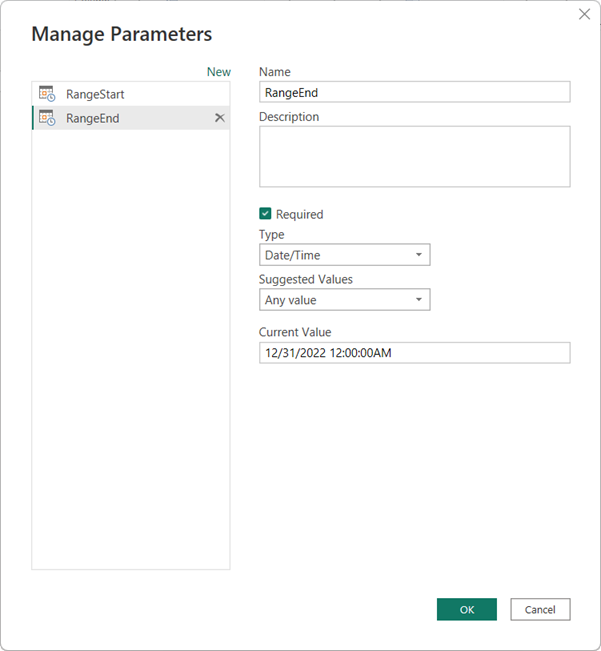Screen dimensions: 601x651
Task: Edit the Name field containing RangeEnd
Action: click(x=415, y=92)
